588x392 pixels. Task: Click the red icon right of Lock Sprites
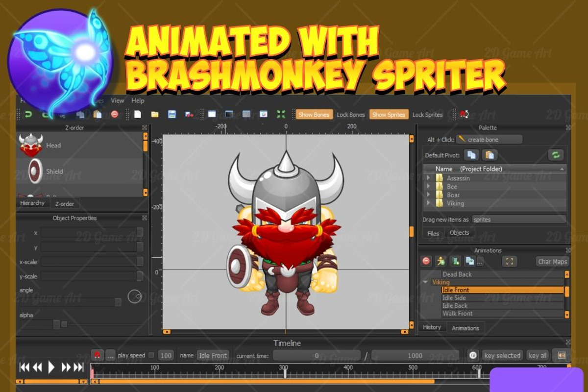pyautogui.click(x=464, y=114)
